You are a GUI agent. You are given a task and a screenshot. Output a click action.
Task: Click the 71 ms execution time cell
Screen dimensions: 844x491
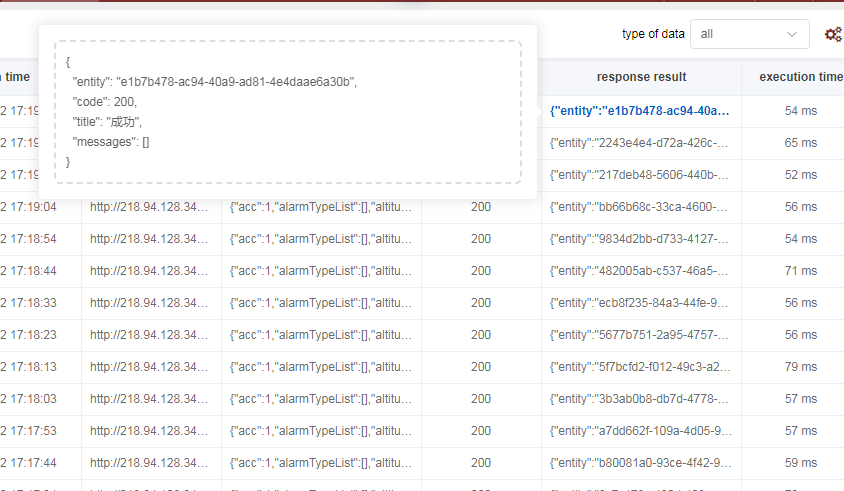coord(801,271)
